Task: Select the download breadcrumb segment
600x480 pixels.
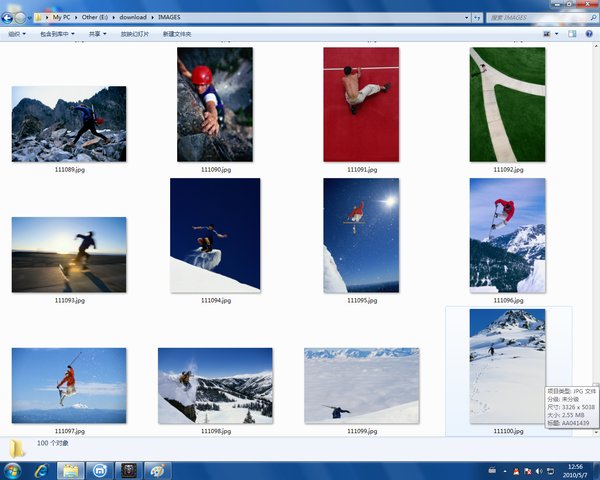Action: (133, 17)
